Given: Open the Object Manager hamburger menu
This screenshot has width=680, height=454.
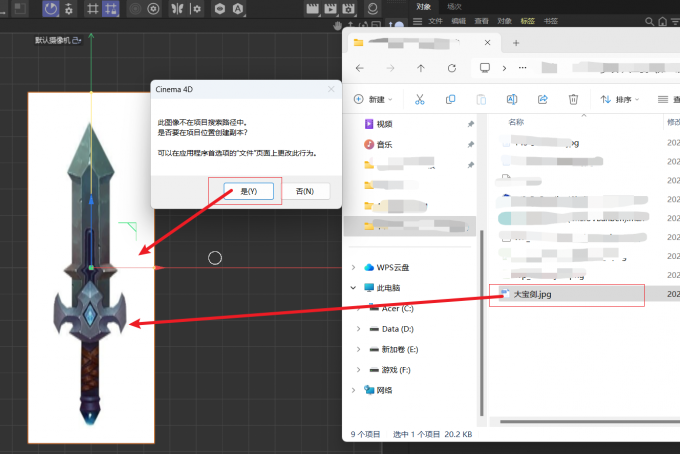Looking at the screenshot, I should click(x=417, y=21).
